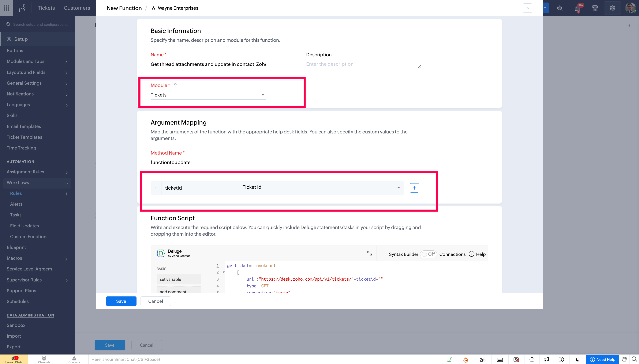Expand the Deluge editor to full screen
Screen dimensions: 639x364
click(369, 253)
